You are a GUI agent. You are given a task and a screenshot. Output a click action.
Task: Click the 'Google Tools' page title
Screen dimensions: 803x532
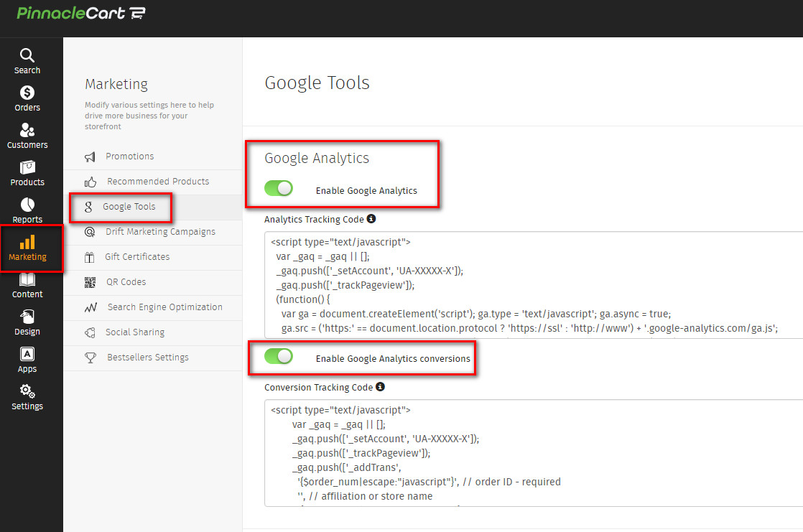pyautogui.click(x=317, y=83)
